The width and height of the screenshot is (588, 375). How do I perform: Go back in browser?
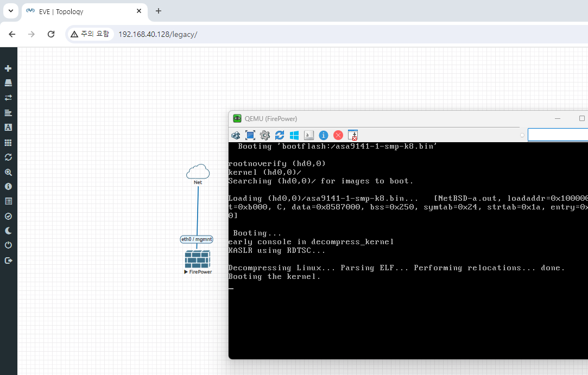coord(12,34)
